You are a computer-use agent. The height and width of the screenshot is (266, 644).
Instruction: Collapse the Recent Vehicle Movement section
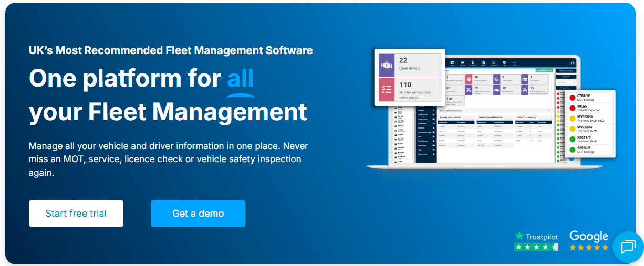pos(549,111)
